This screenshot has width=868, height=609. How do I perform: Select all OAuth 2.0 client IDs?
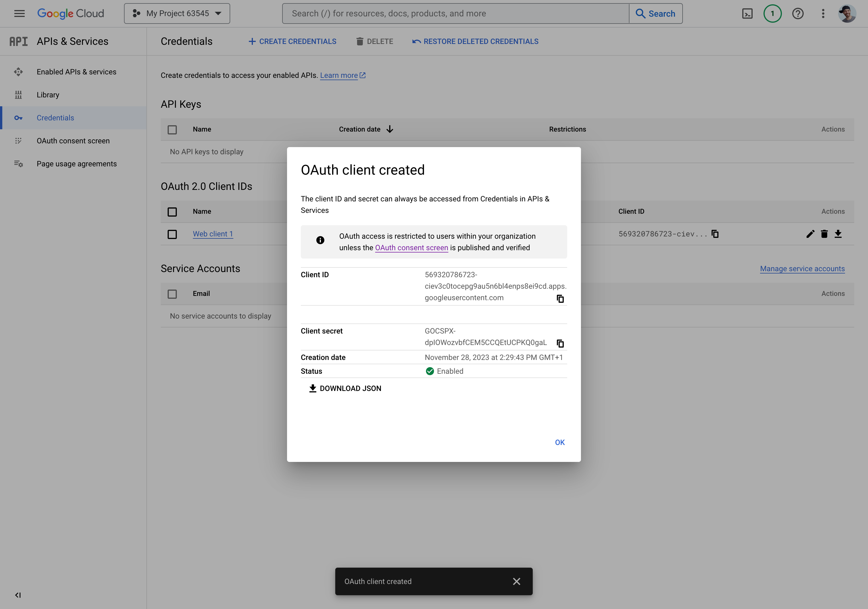(x=172, y=211)
